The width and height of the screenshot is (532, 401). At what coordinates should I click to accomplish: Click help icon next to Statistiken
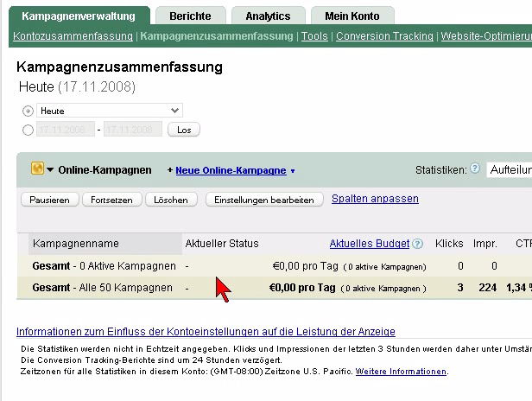(x=475, y=169)
